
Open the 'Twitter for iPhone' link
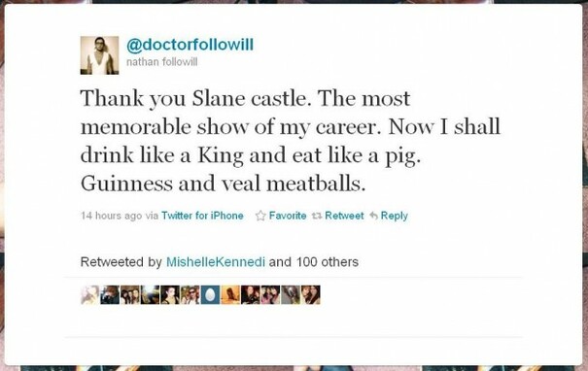(202, 216)
